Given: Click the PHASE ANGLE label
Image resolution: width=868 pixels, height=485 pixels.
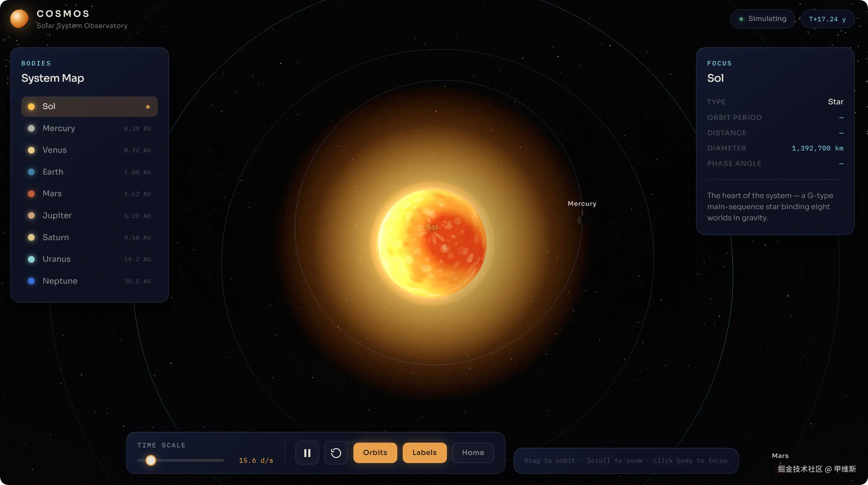Looking at the screenshot, I should pos(734,163).
